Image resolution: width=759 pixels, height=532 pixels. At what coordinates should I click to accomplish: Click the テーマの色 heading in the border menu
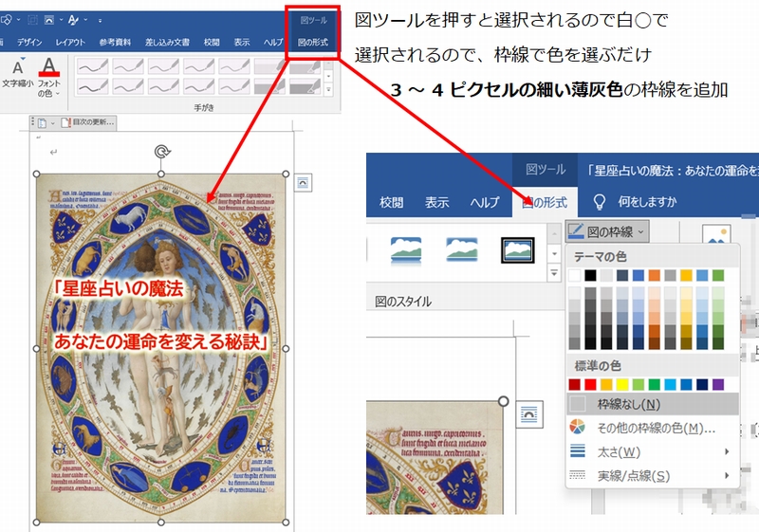(x=601, y=256)
